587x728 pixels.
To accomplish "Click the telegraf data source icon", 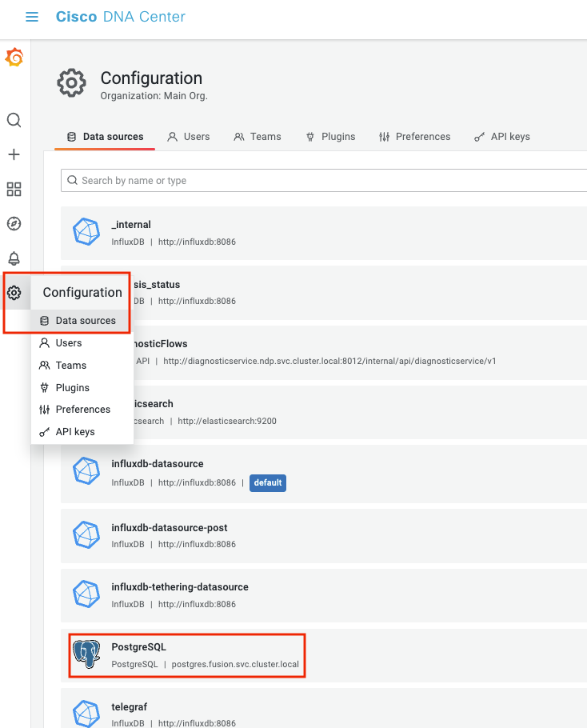I will tap(86, 714).
